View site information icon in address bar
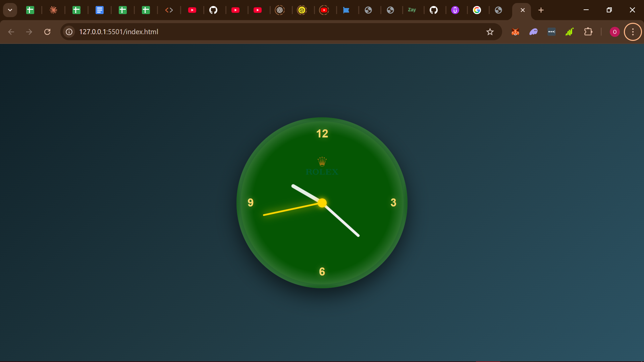This screenshot has width=644, height=362. tap(69, 32)
